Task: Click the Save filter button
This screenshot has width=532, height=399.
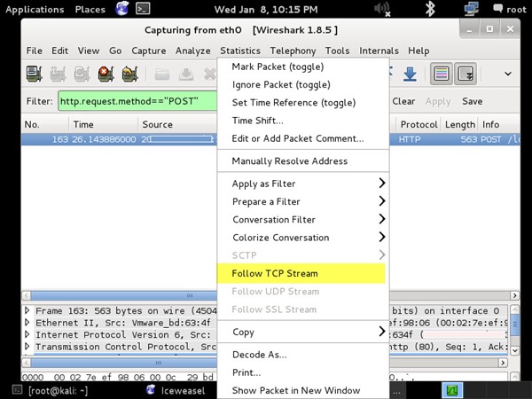Action: point(472,101)
